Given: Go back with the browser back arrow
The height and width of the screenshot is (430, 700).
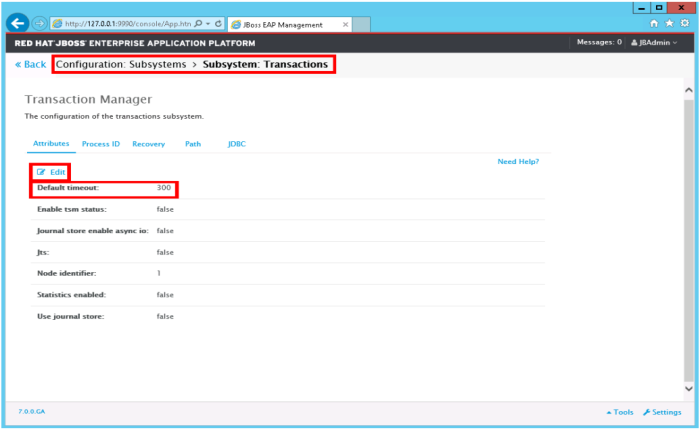Looking at the screenshot, I should [x=17, y=23].
